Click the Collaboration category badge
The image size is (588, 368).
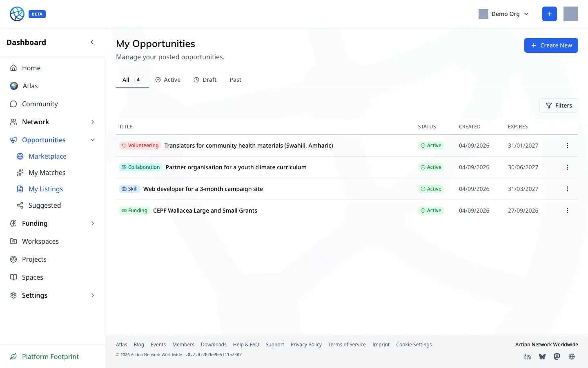click(x=140, y=167)
